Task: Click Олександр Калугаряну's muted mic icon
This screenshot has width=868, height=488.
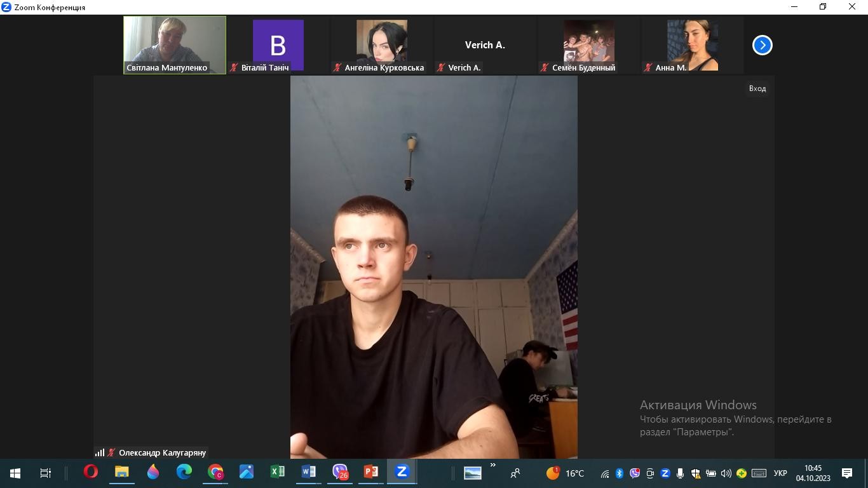Action: 112,452
